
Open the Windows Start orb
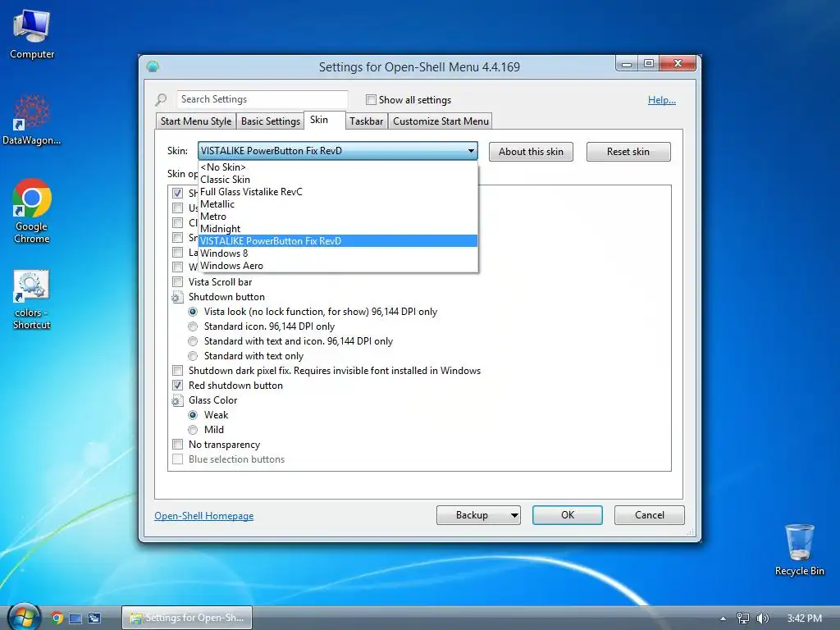(23, 618)
